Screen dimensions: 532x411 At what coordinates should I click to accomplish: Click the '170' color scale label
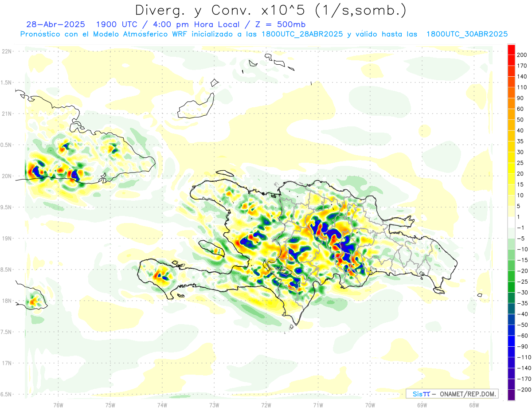click(x=522, y=66)
